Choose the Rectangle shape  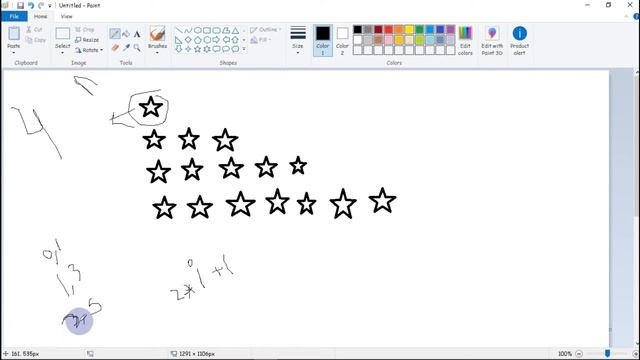pyautogui.click(x=207, y=30)
